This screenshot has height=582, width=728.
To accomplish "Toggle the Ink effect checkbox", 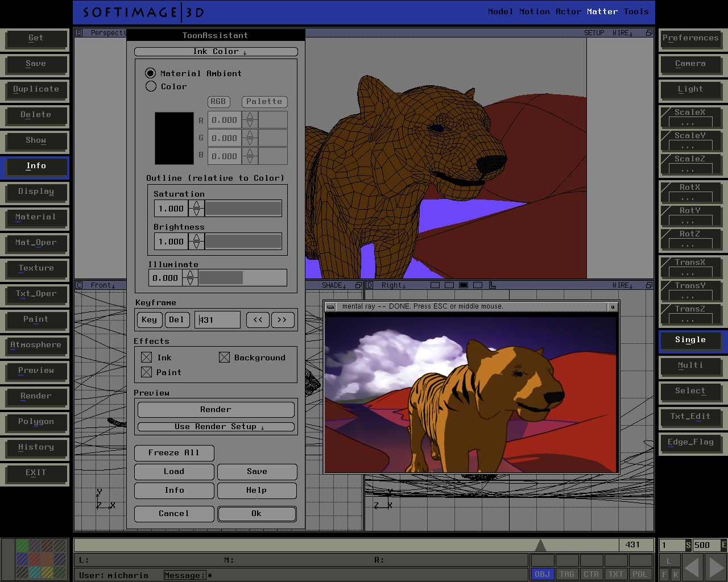I will 147,357.
